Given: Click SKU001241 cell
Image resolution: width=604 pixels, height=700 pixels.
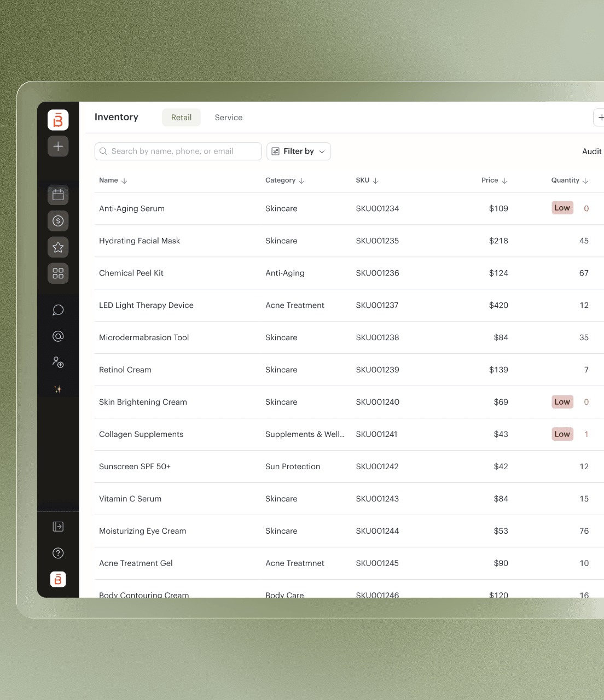Looking at the screenshot, I should (x=376, y=434).
